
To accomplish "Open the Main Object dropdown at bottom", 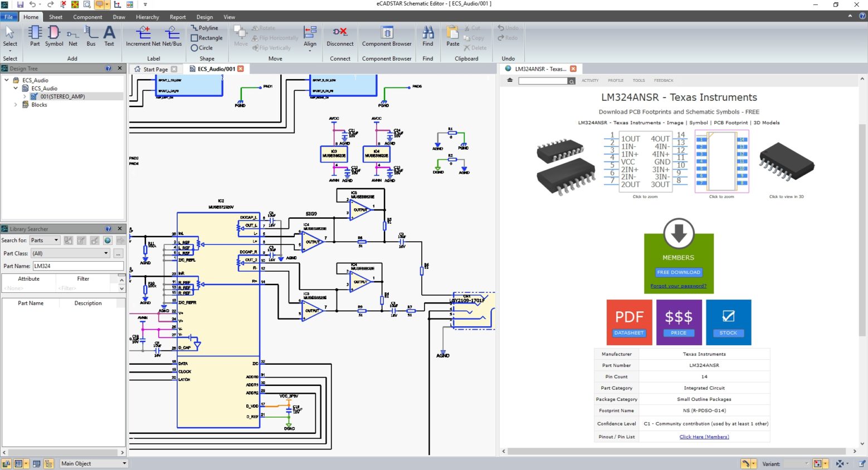I will point(92,463).
